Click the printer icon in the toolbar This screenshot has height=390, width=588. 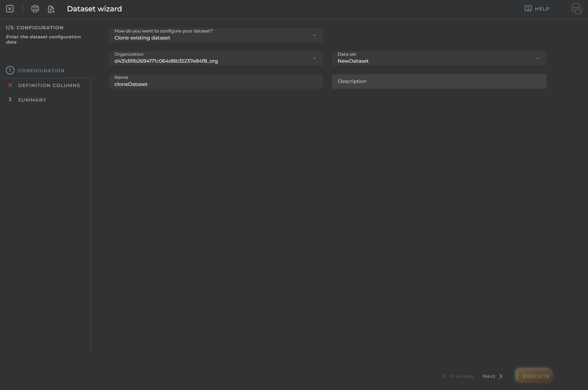tap(35, 9)
